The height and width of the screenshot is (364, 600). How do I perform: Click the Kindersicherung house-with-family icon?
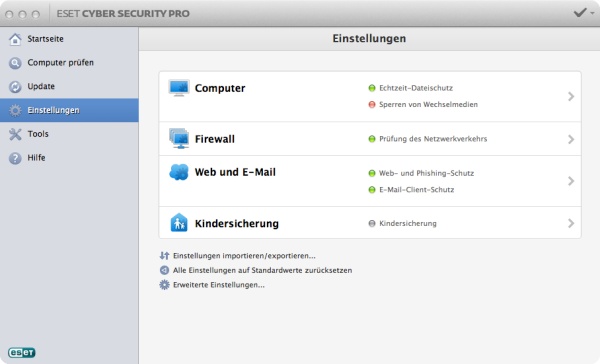(179, 223)
